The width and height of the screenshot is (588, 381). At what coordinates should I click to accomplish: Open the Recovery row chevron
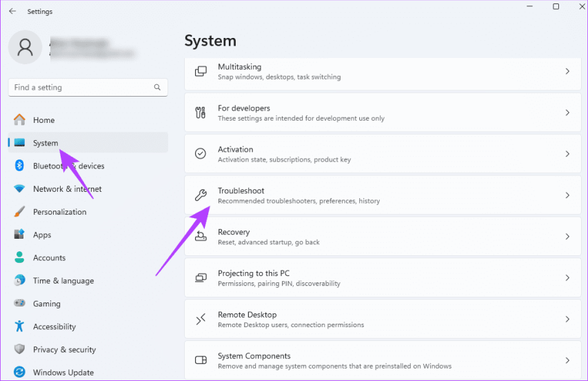pos(567,237)
